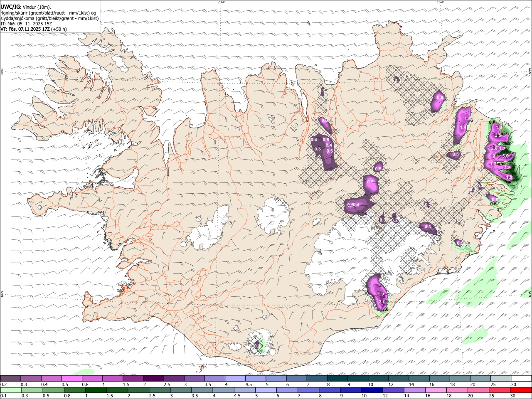Image resolution: width=532 pixels, height=399 pixels.
Task: Pick the dark green 1 swatch, lower row
Action: [x=96, y=390]
